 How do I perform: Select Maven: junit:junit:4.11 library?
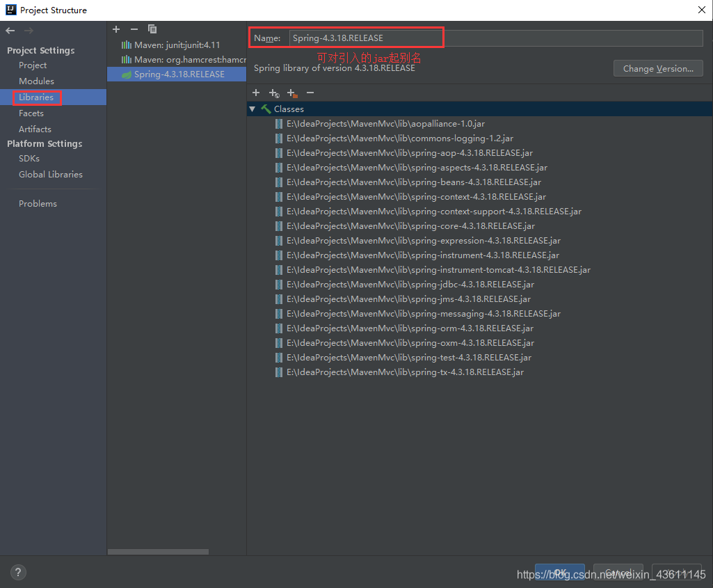pyautogui.click(x=177, y=45)
